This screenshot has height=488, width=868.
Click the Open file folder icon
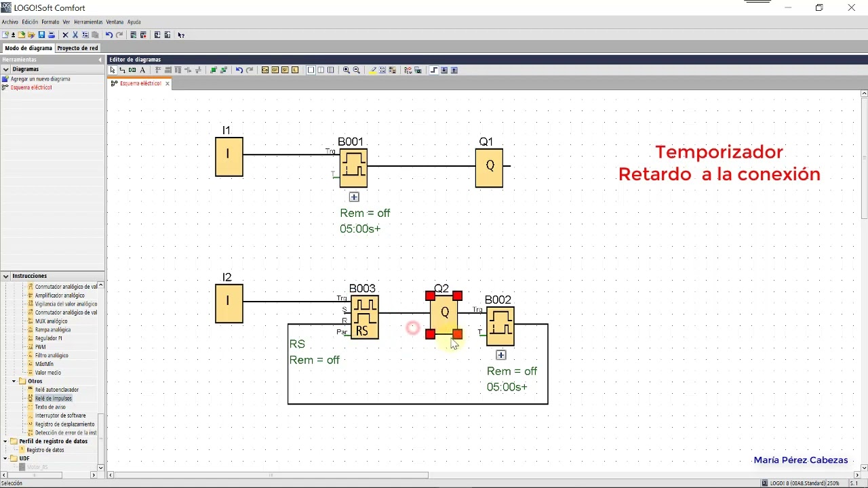[x=22, y=35]
